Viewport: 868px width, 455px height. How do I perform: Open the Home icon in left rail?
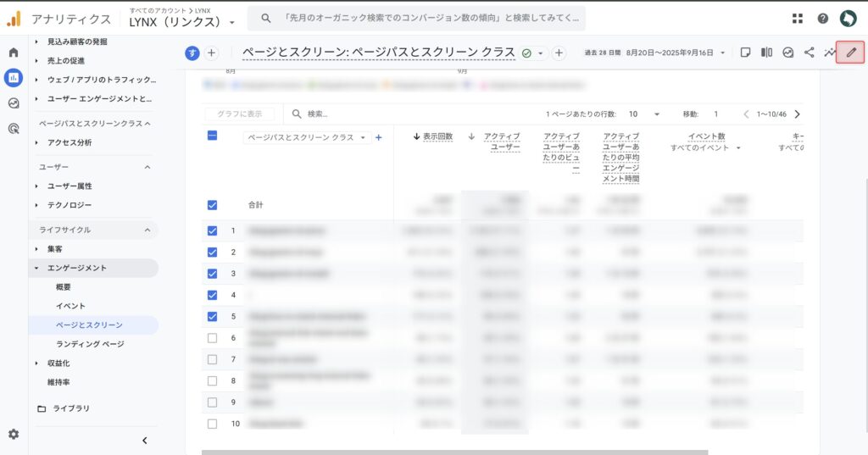pyautogui.click(x=14, y=53)
